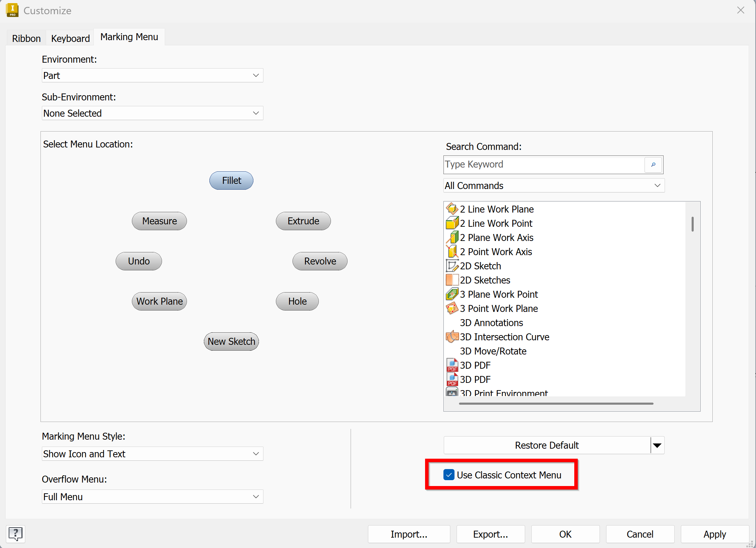Select the 2 Plane Work Axis icon
This screenshot has height=548, width=756.
pos(452,237)
